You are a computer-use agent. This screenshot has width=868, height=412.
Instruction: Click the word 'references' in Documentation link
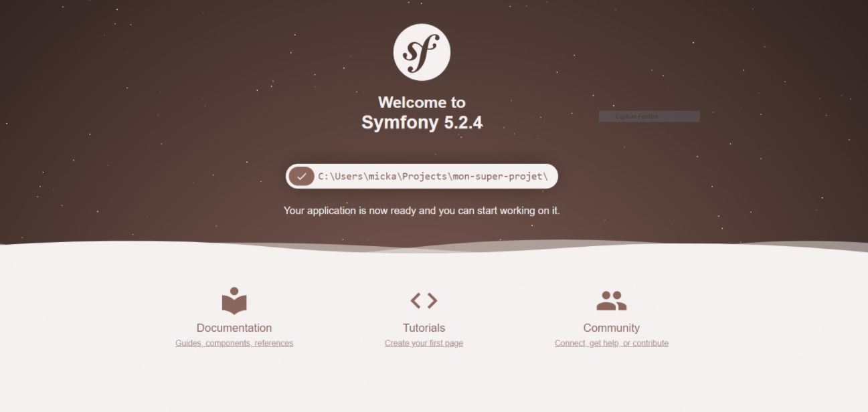[274, 343]
